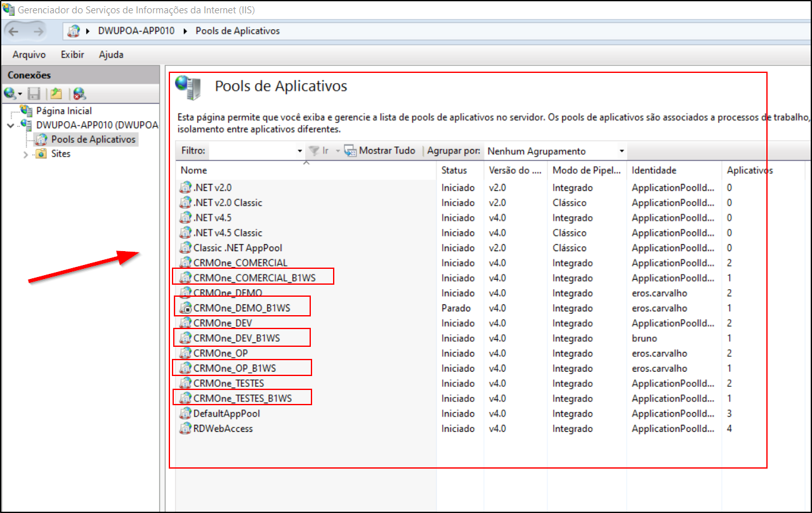Select the RDWebAccess application pool
This screenshot has width=812, height=513.
[223, 429]
